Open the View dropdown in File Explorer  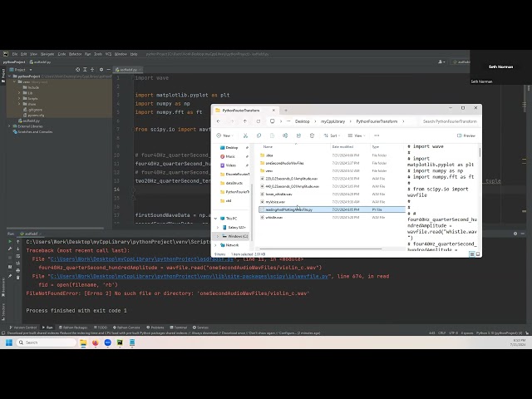pyautogui.click(x=357, y=135)
